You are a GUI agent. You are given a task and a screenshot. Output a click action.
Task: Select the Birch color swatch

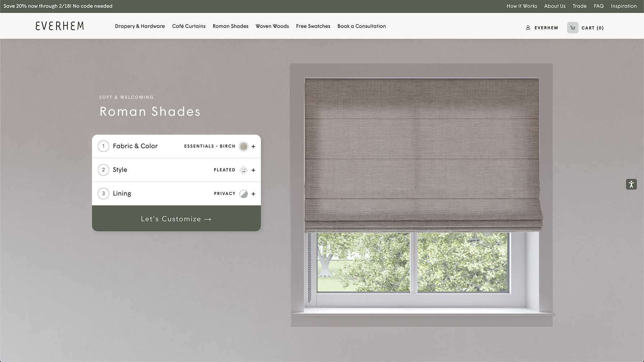[244, 146]
